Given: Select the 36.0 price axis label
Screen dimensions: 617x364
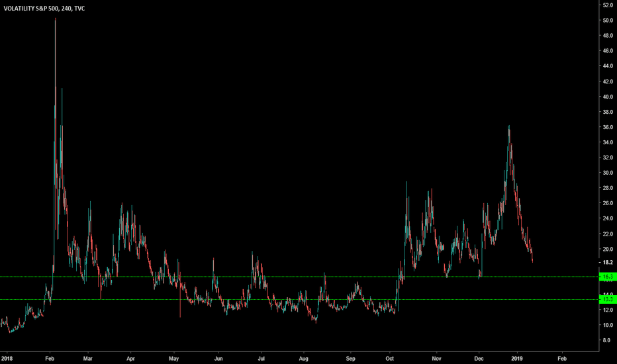Looking at the screenshot, I should 608,127.
